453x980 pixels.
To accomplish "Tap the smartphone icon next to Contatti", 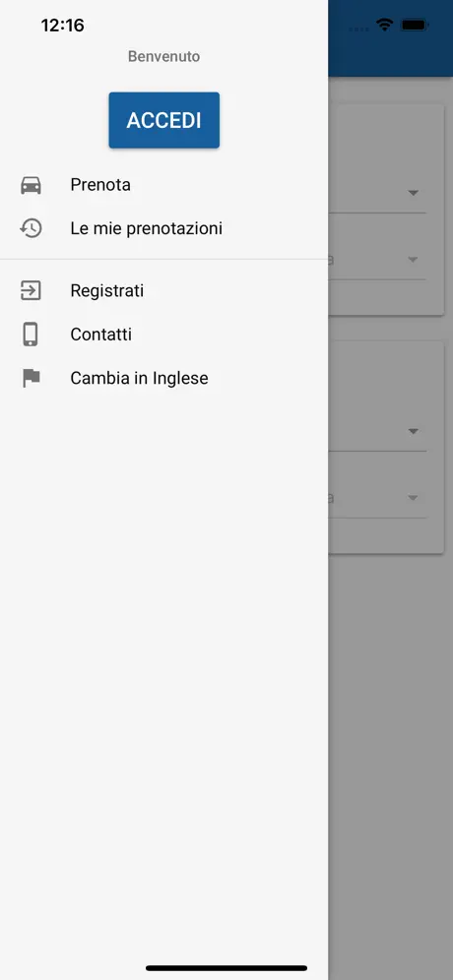I will coord(31,335).
